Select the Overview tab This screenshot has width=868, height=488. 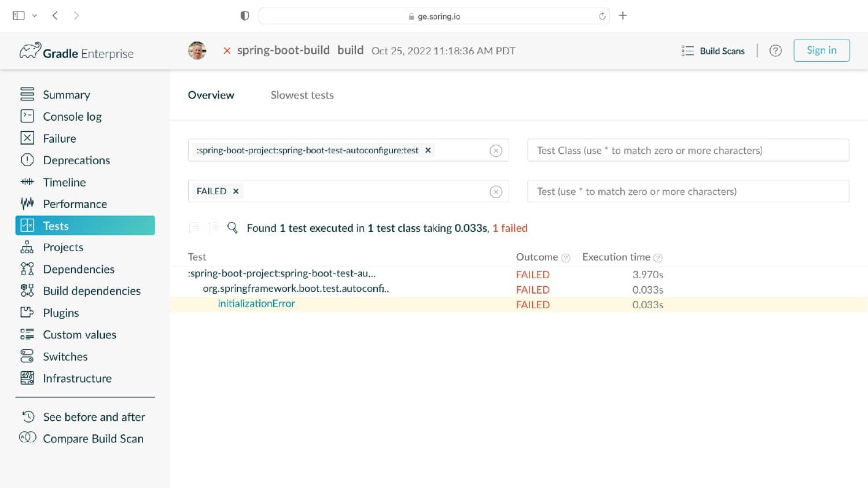(x=211, y=95)
